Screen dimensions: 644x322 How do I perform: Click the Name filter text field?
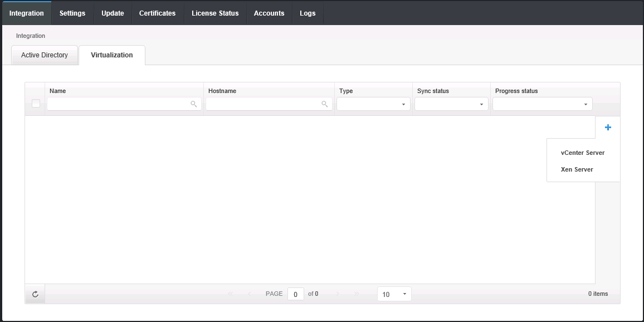coord(119,104)
